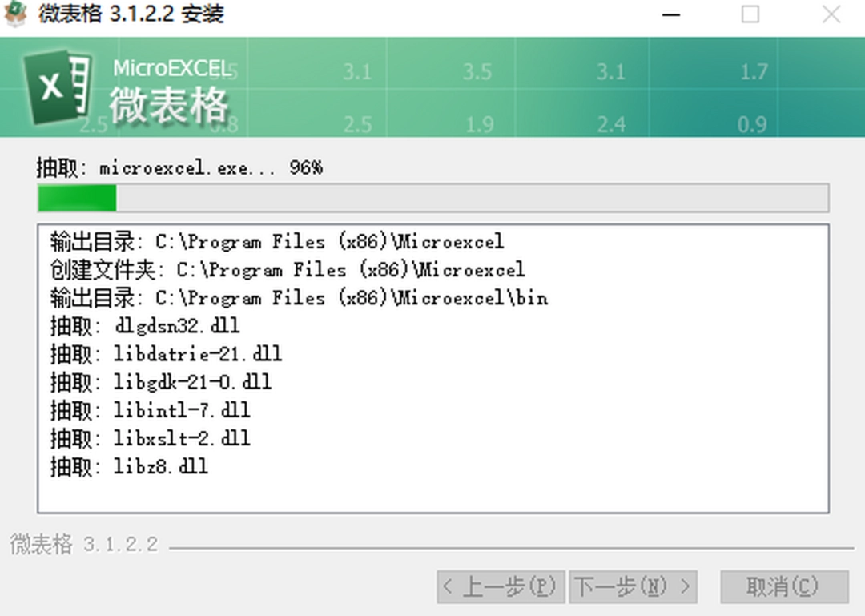Click the green Excel-style 微表格 logo
The width and height of the screenshot is (865, 616).
point(56,87)
